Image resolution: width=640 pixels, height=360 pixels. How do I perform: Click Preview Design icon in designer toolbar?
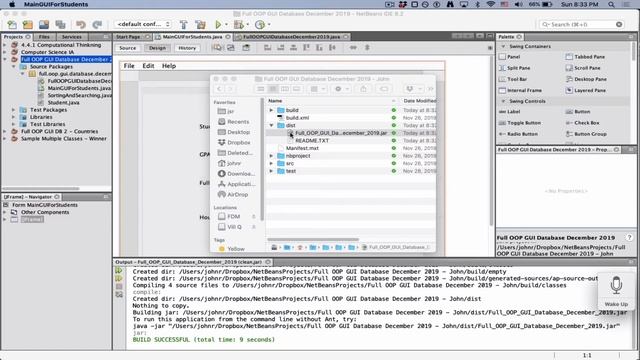(x=246, y=48)
